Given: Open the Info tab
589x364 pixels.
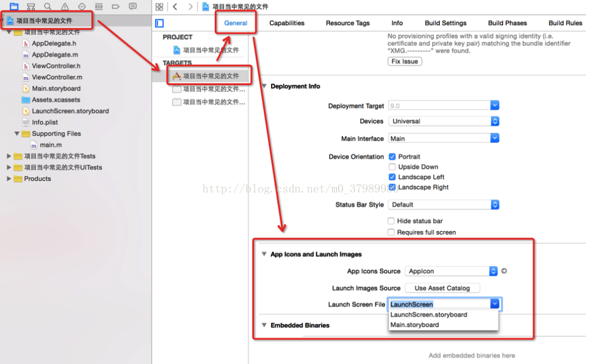Looking at the screenshot, I should coord(397,23).
